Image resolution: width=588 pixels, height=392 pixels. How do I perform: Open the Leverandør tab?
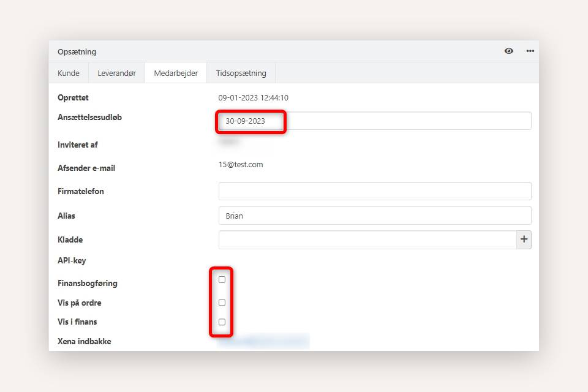coord(116,73)
